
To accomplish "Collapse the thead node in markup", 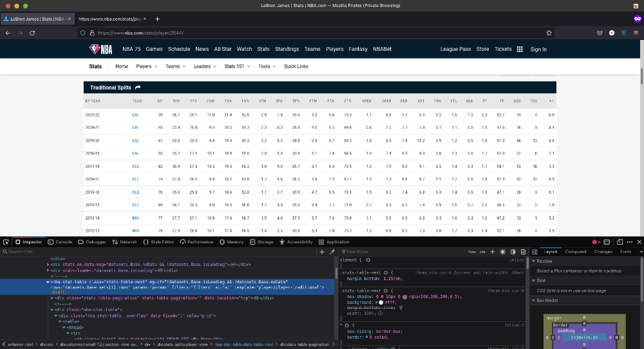I will (64, 328).
